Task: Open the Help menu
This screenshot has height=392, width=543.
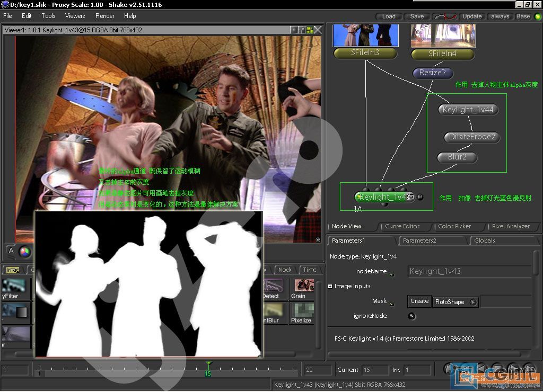Action: (x=130, y=16)
